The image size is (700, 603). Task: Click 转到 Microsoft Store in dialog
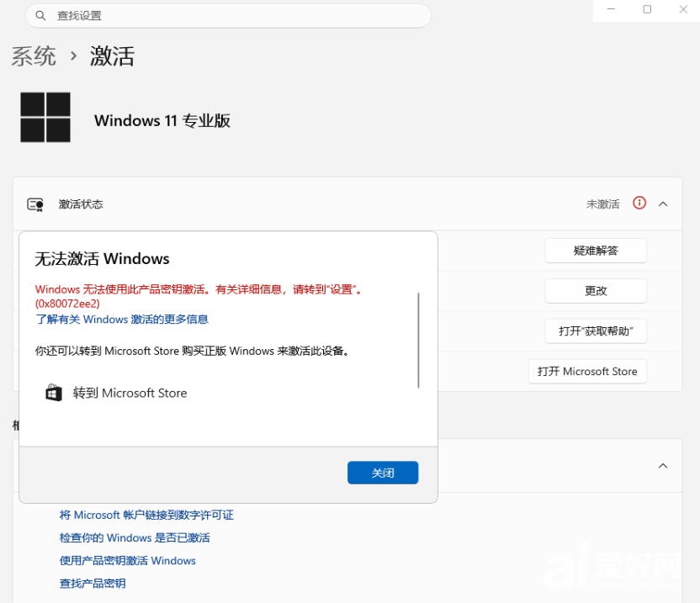point(130,393)
